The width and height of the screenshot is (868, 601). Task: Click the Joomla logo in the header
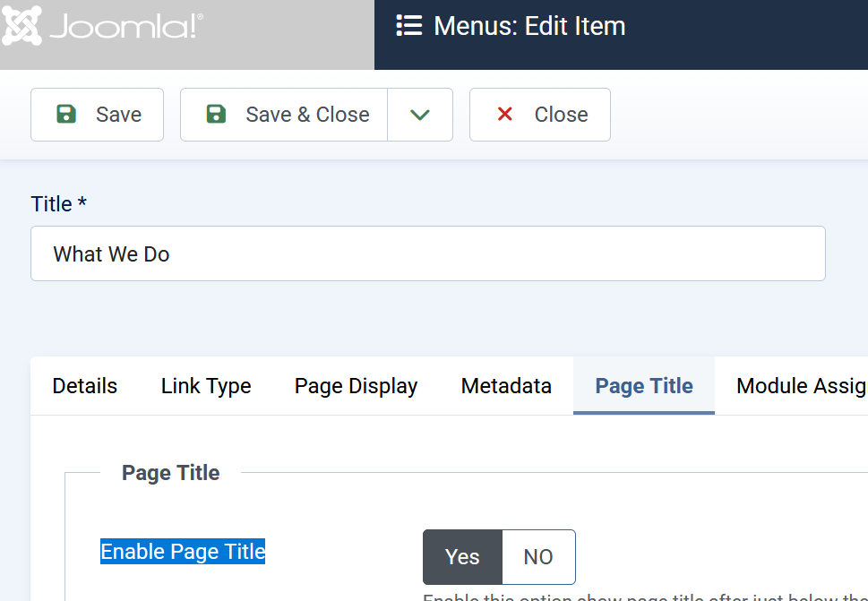click(x=103, y=26)
